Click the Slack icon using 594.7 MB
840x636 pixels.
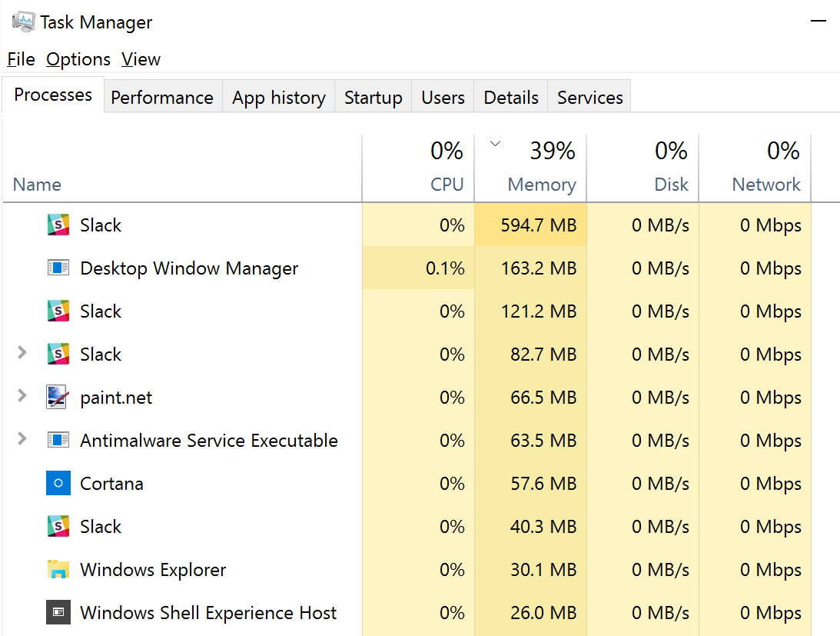point(58,225)
